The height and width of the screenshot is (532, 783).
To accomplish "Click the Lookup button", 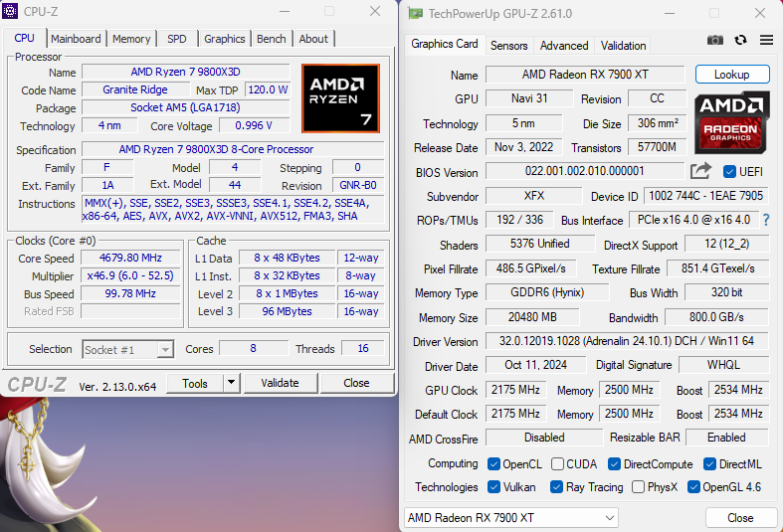I will [x=731, y=75].
